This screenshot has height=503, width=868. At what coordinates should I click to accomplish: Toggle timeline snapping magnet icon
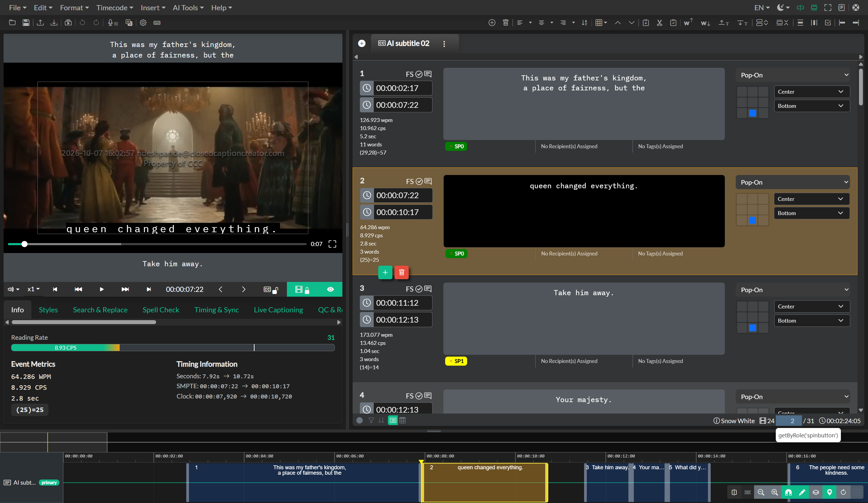pos(788,492)
